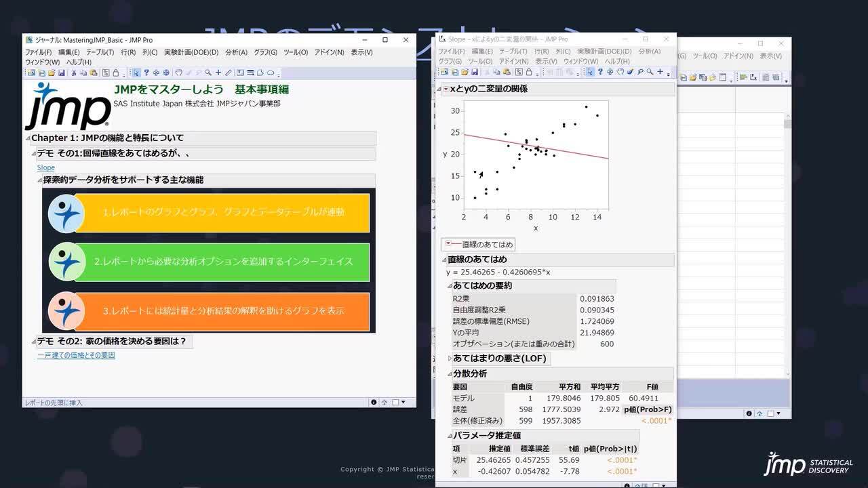Open the グラフ(G) menu in the Slope window

pyautogui.click(x=448, y=60)
